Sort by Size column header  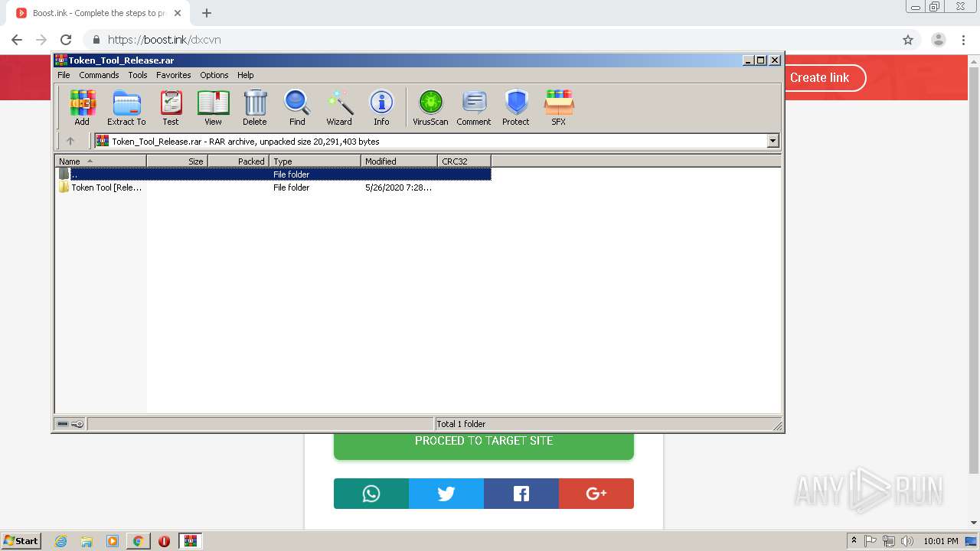[177, 161]
